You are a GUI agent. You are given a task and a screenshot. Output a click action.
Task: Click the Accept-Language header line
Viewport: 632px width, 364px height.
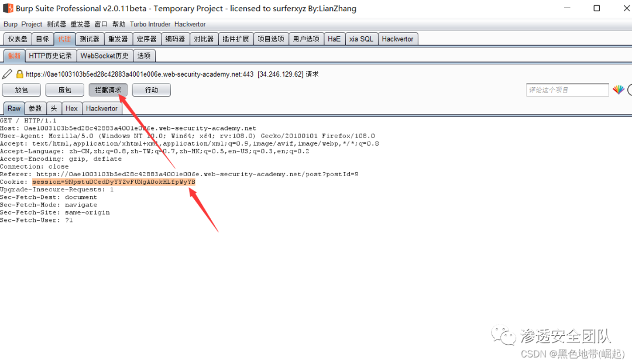[x=154, y=151]
